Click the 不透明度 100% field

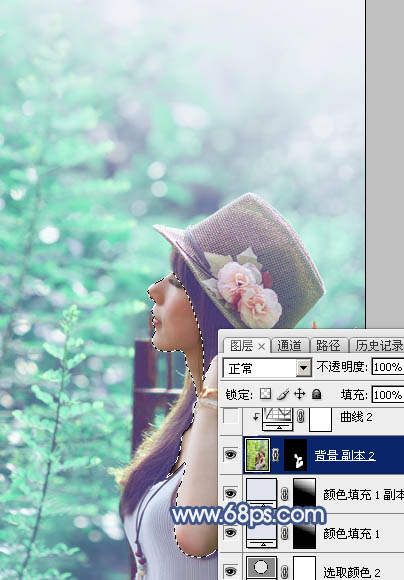(x=388, y=367)
